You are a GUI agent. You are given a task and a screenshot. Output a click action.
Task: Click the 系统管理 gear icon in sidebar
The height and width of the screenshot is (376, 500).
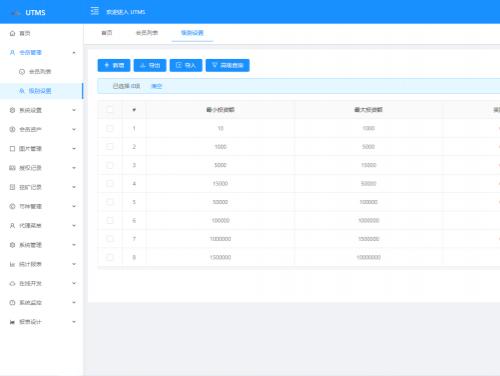(12, 245)
